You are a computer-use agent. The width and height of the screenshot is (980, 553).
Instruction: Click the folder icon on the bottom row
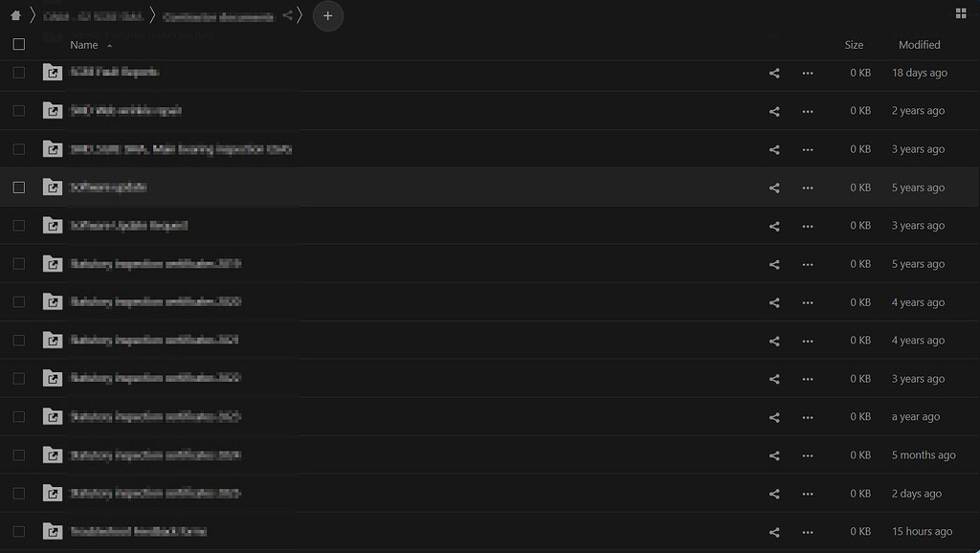point(53,531)
